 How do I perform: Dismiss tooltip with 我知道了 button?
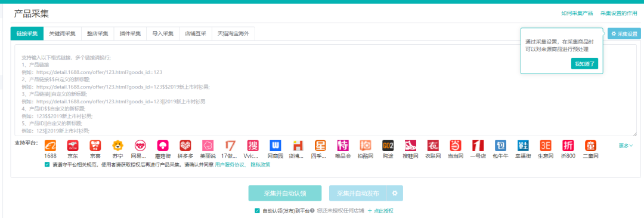click(584, 64)
